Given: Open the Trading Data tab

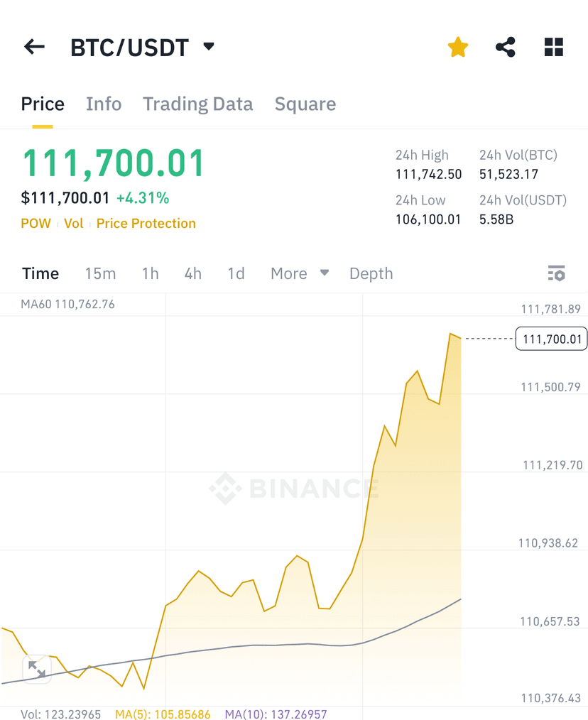Looking at the screenshot, I should [197, 104].
